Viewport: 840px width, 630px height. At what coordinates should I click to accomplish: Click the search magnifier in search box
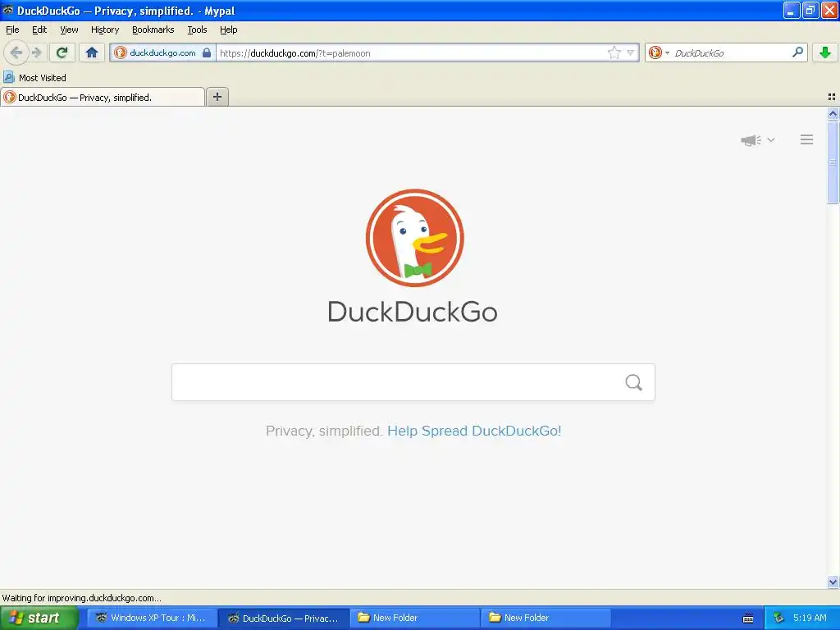tap(634, 382)
